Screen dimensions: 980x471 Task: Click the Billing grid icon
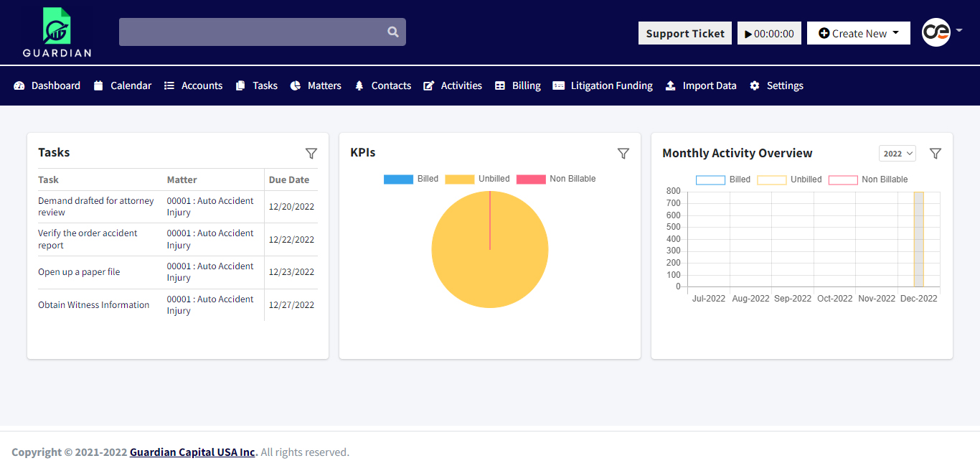pos(500,85)
